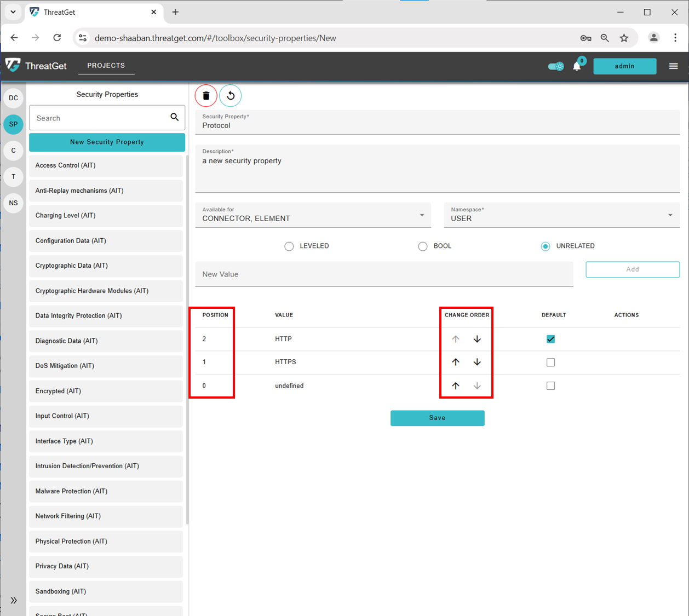Viewport: 689px width, 616px height.
Task: Click the circular reset arrow icon
Action: tap(231, 96)
